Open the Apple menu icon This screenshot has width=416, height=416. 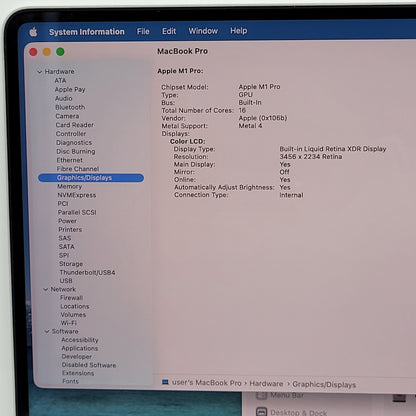pyautogui.click(x=33, y=32)
